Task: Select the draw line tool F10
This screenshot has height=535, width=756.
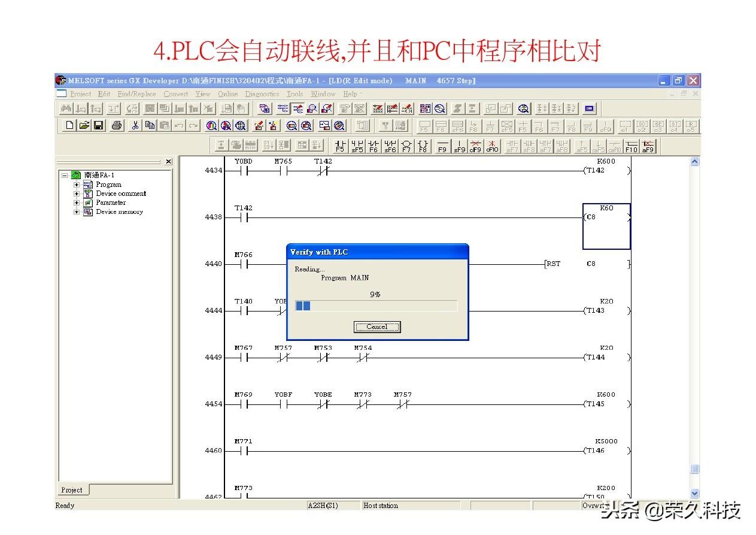Action: point(631,146)
